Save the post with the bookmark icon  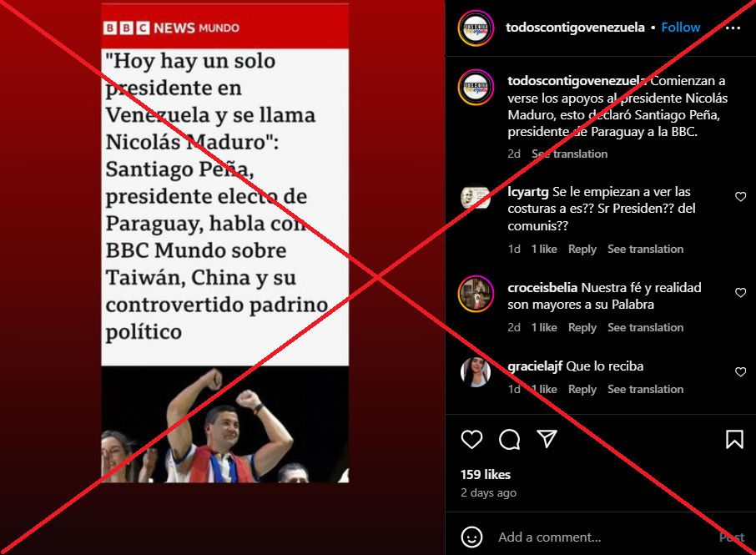(734, 439)
